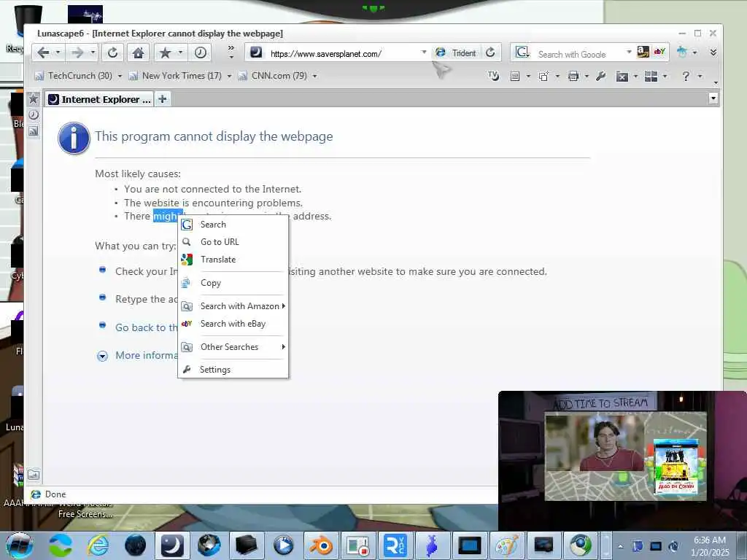The image size is (747, 560).
Task: Click the Forward arrow navigation button
Action: tap(77, 52)
